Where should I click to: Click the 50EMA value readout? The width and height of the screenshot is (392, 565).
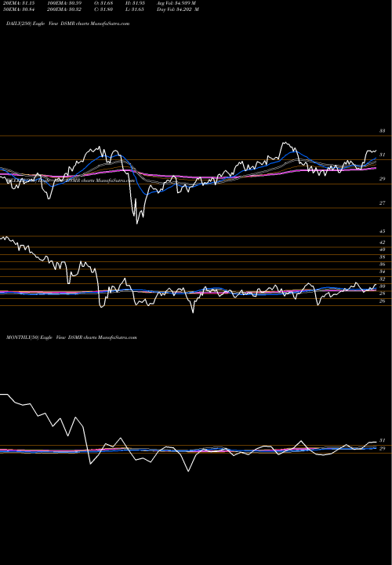[19, 9]
